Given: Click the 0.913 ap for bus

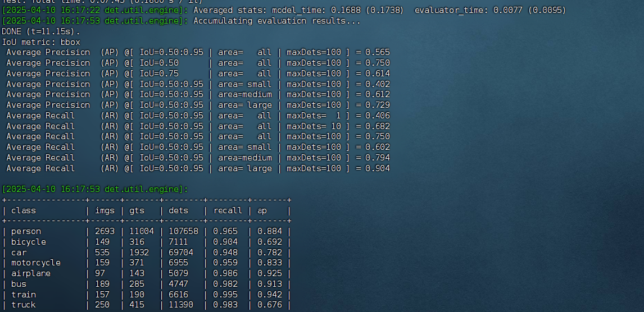Looking at the screenshot, I should click(x=269, y=284).
